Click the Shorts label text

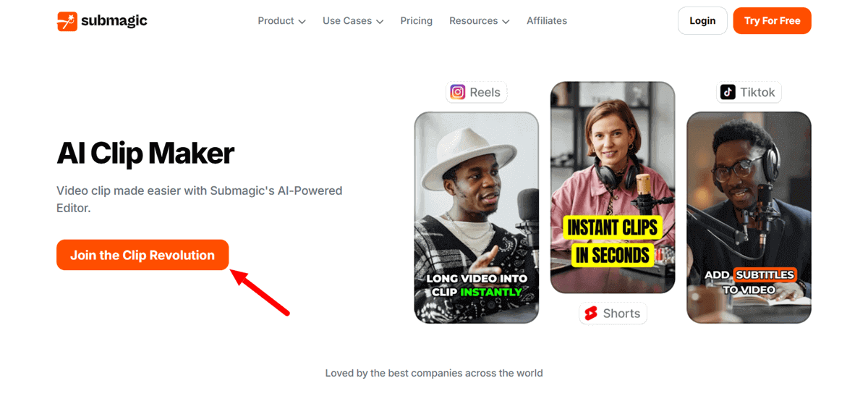click(x=621, y=314)
